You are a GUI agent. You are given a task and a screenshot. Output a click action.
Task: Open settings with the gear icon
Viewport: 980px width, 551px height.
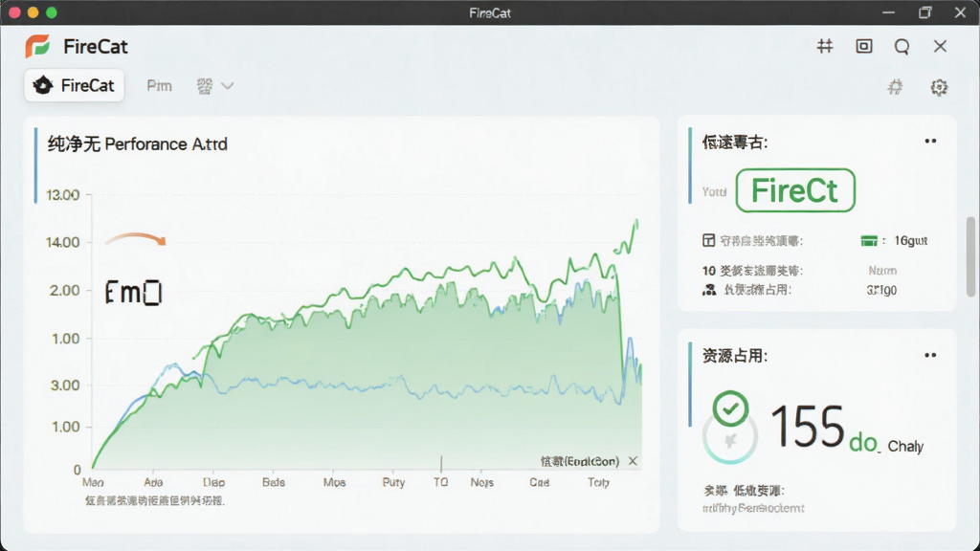939,87
